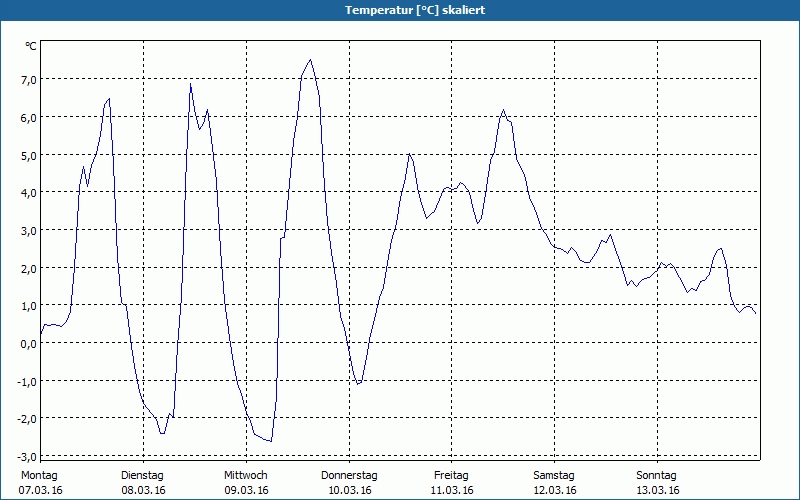Click the 3,0 y-axis label
The height and width of the screenshot is (500, 800).
point(29,231)
